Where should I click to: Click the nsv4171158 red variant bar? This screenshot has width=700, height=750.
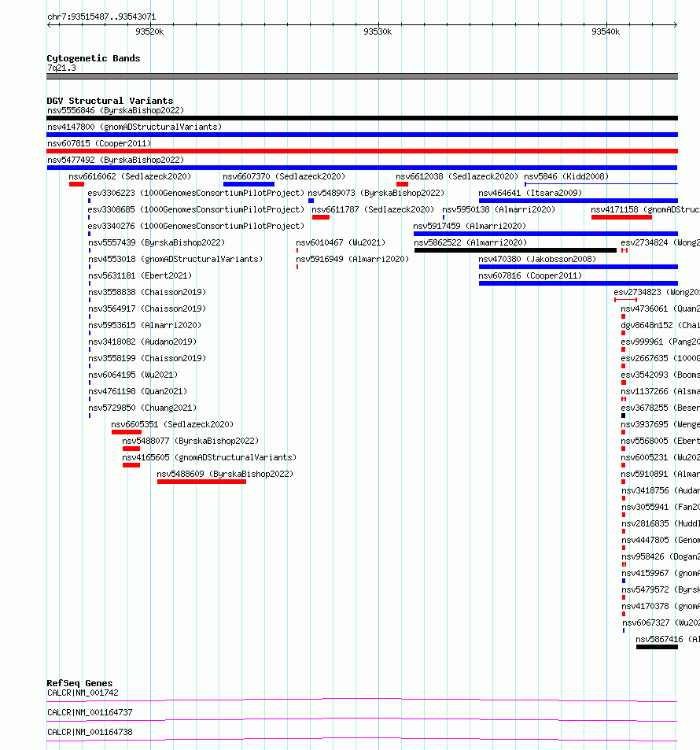[621, 217]
